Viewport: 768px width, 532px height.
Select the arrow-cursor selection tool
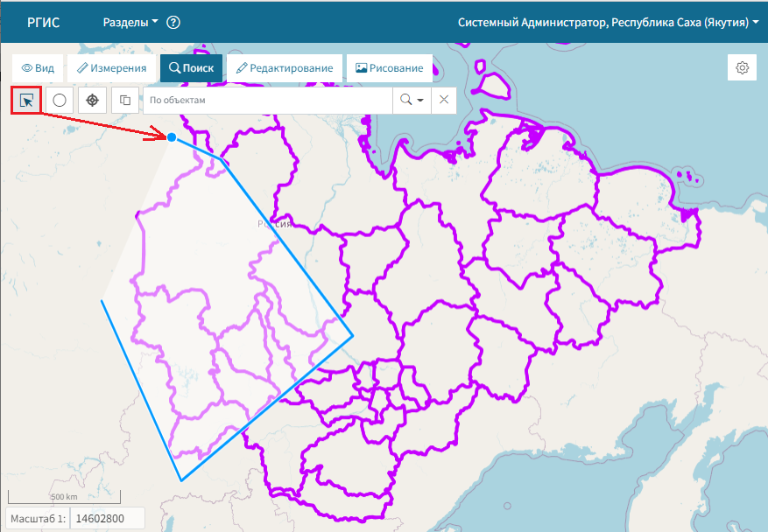[26, 100]
